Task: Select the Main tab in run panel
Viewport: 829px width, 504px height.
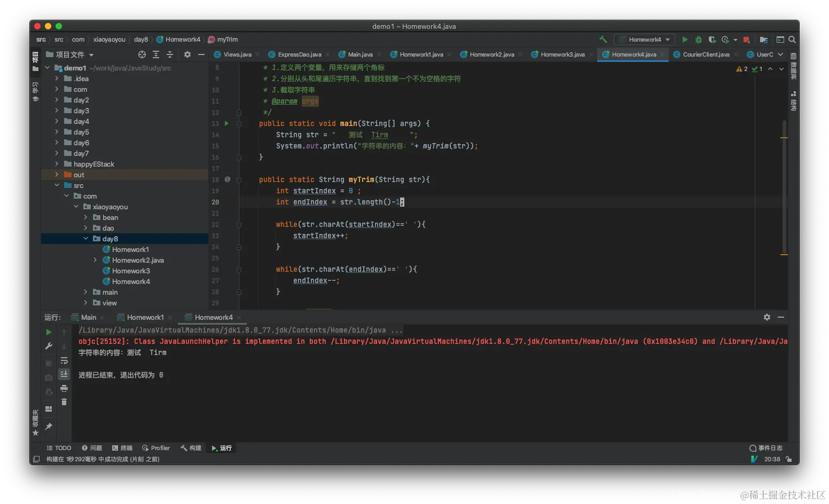Action: (88, 317)
